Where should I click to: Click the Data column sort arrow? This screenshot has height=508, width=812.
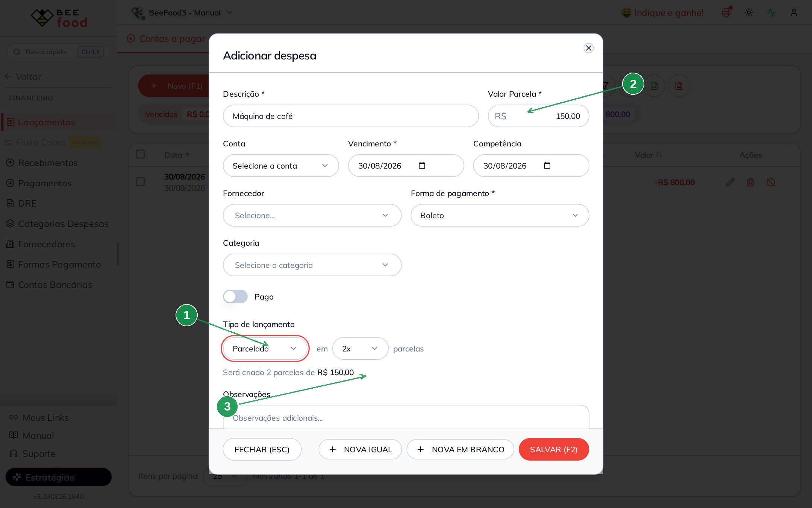coord(188,155)
